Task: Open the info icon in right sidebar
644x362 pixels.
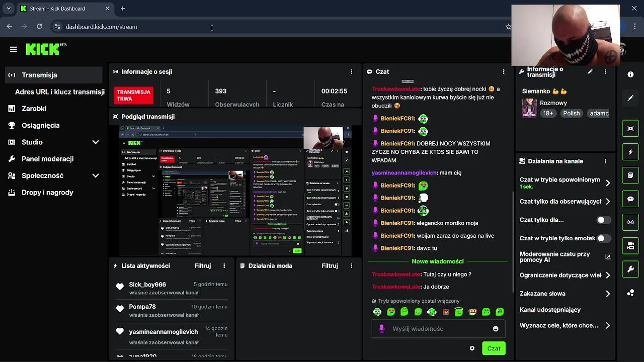Action: point(630,74)
